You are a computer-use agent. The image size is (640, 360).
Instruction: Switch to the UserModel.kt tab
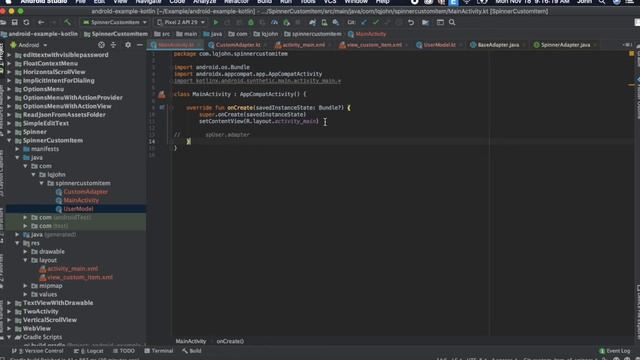click(x=439, y=45)
